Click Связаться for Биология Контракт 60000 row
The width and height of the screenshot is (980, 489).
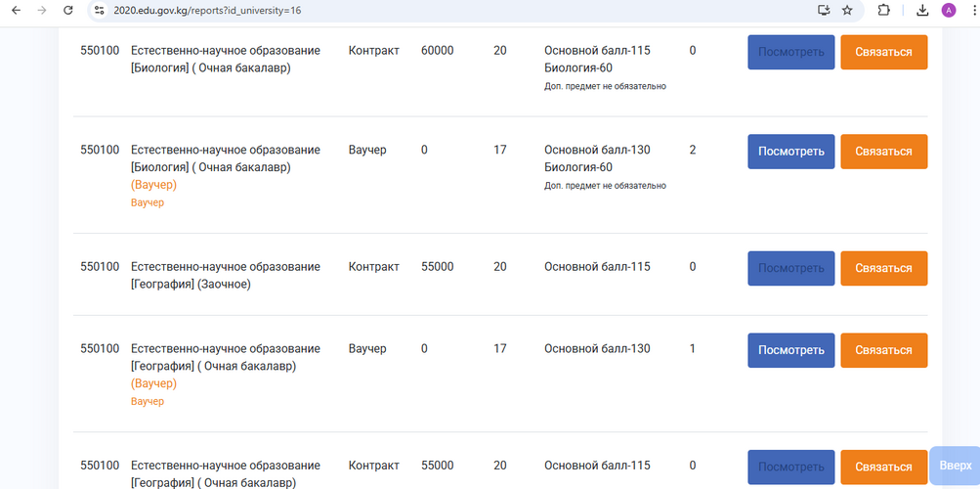coord(883,52)
